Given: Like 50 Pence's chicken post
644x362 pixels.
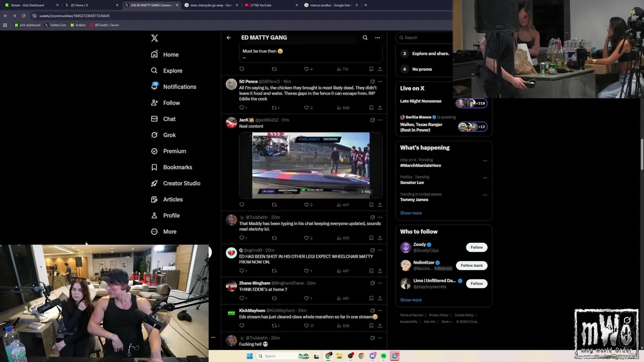Looking at the screenshot, I should (307, 108).
